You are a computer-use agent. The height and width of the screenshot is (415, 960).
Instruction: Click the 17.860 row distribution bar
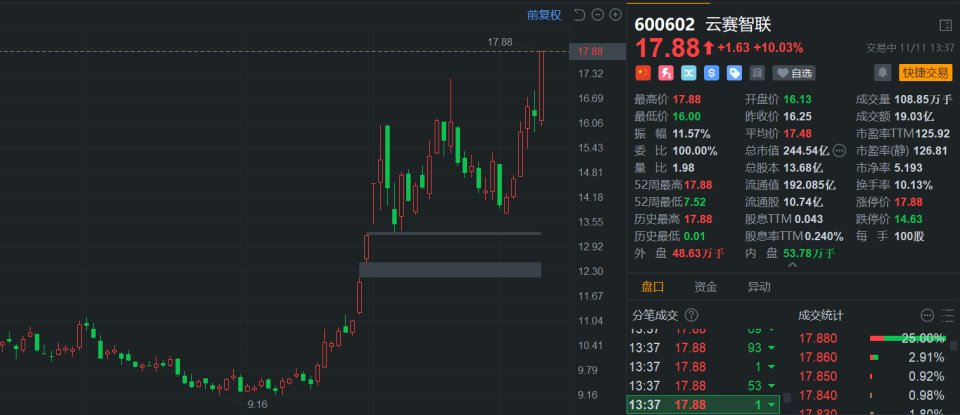(x=874, y=357)
